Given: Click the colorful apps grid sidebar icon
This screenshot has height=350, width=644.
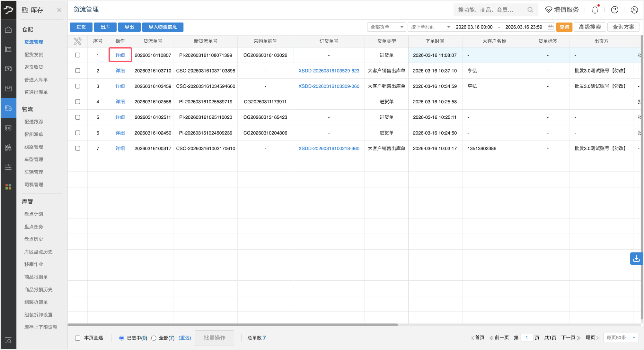Looking at the screenshot, I should click(x=8, y=187).
